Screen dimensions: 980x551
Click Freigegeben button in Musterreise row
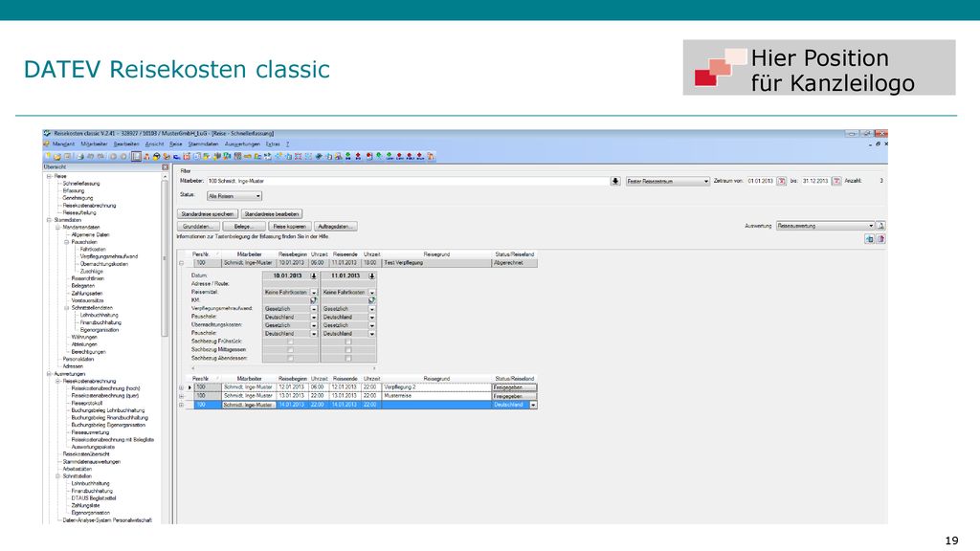coord(514,396)
